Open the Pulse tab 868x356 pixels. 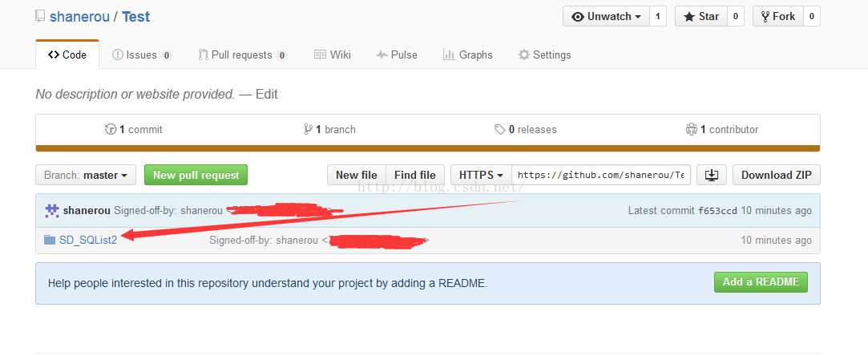[x=397, y=55]
